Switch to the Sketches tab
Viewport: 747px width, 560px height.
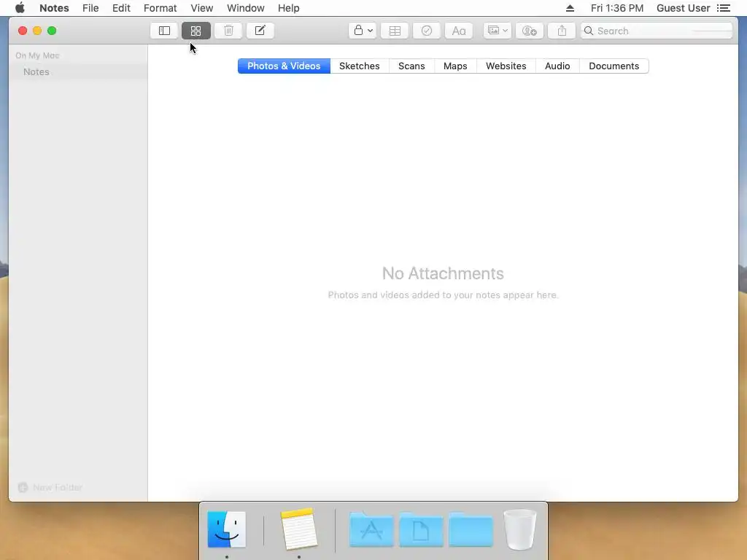(360, 66)
